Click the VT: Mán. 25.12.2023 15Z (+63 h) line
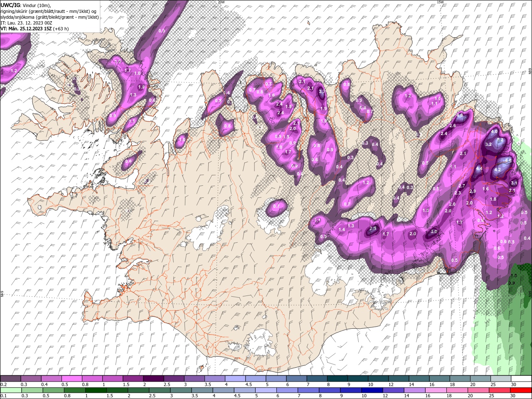 click(x=34, y=29)
